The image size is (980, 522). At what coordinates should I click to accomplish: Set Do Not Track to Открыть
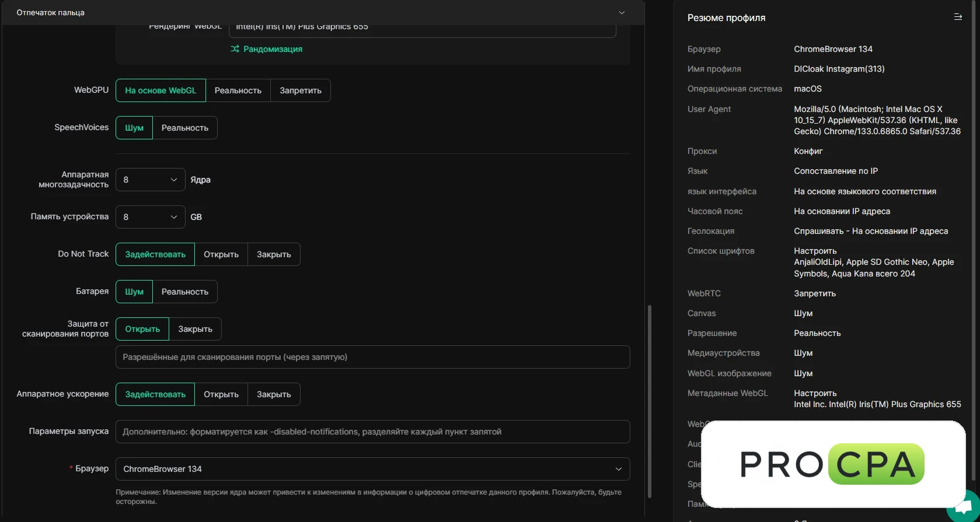point(221,254)
